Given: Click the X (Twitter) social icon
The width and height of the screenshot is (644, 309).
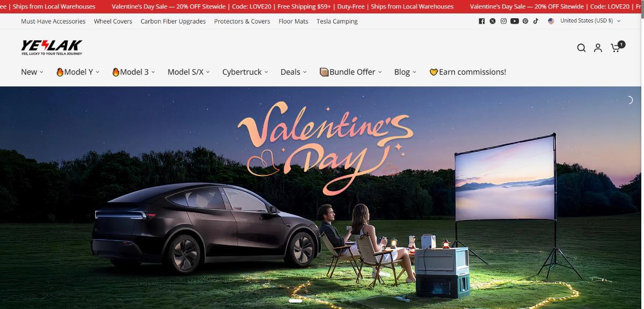Looking at the screenshot, I should tap(492, 21).
